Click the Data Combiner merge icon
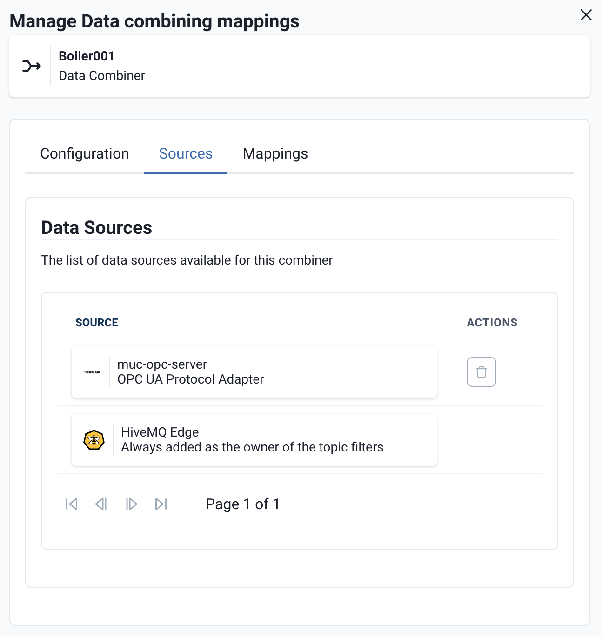Image resolution: width=602 pixels, height=636 pixels. [31, 66]
